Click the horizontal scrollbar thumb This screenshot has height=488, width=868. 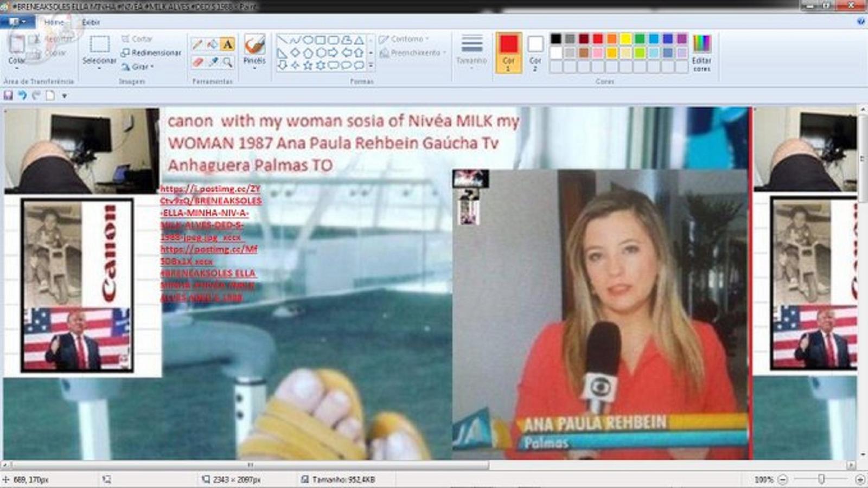[x=250, y=465]
